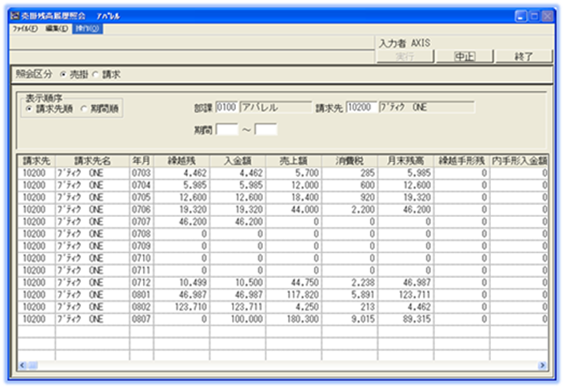This screenshot has width=564, height=388.
Task: Open the 編集(E) menu
Action: pos(57,29)
